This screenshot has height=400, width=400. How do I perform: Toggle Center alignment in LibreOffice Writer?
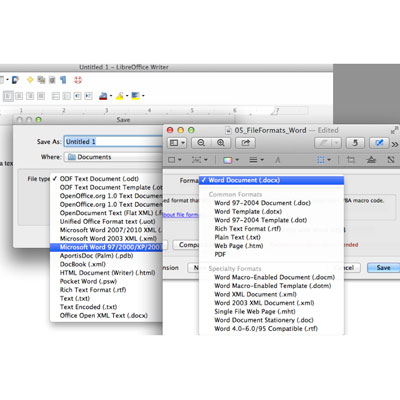19,96
